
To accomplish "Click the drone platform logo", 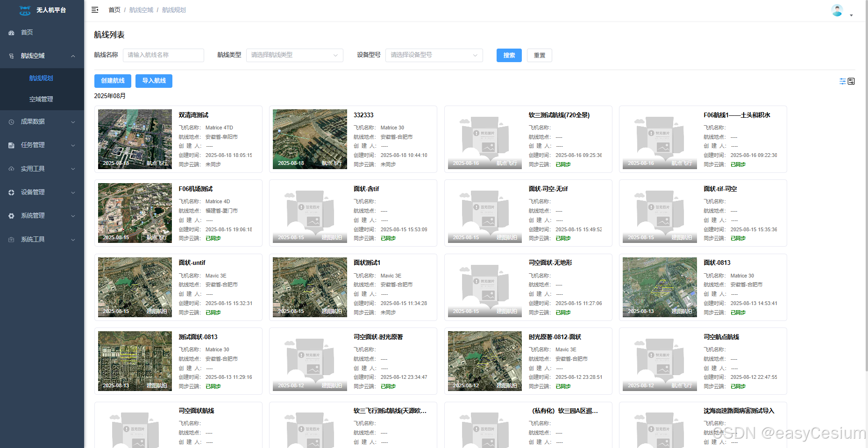I will pyautogui.click(x=25, y=10).
